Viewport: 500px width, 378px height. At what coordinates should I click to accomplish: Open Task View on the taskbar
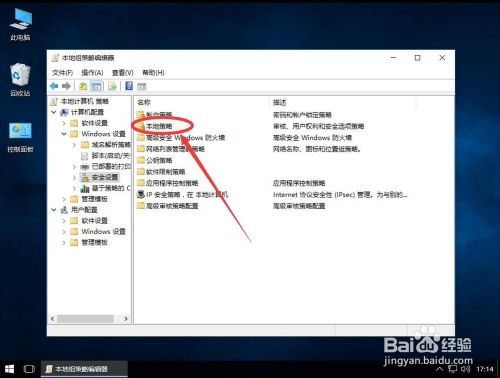pyautogui.click(x=29, y=369)
